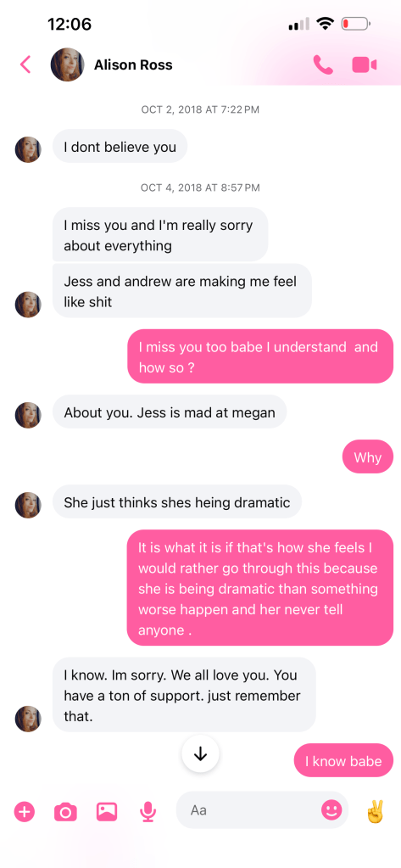Send the peace sign quick reaction
401x868 pixels.
[x=375, y=811]
